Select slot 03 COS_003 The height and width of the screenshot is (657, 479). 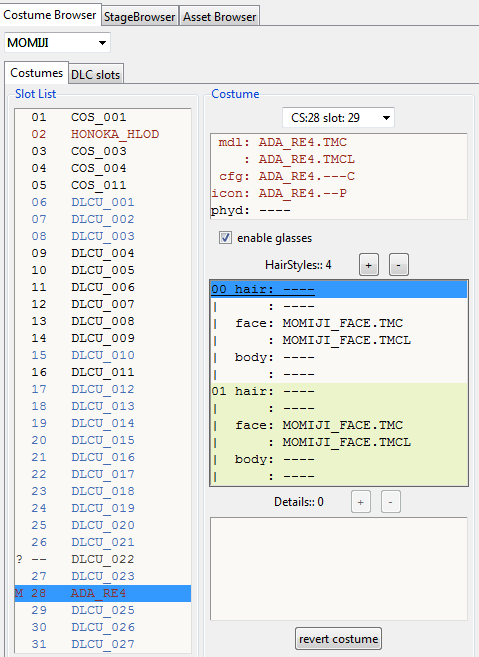pyautogui.click(x=103, y=151)
